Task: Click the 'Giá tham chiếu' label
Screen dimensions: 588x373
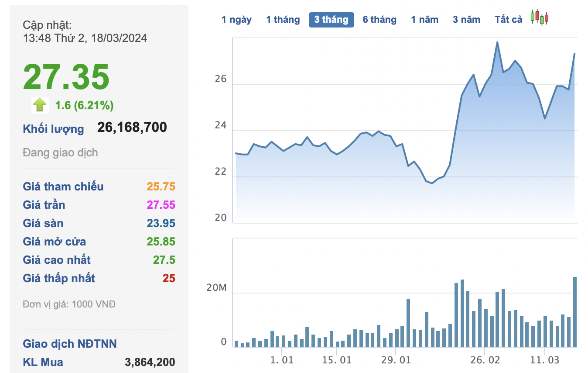Action: point(63,186)
